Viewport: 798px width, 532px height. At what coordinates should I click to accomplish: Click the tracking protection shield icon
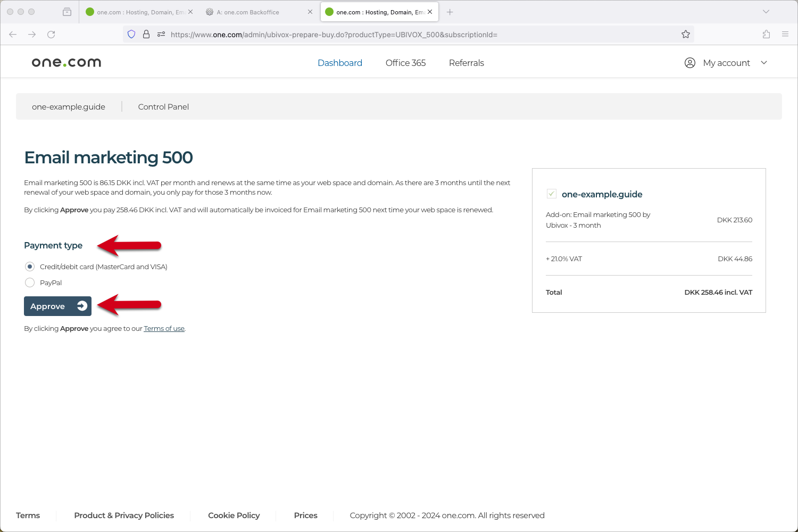coord(131,34)
